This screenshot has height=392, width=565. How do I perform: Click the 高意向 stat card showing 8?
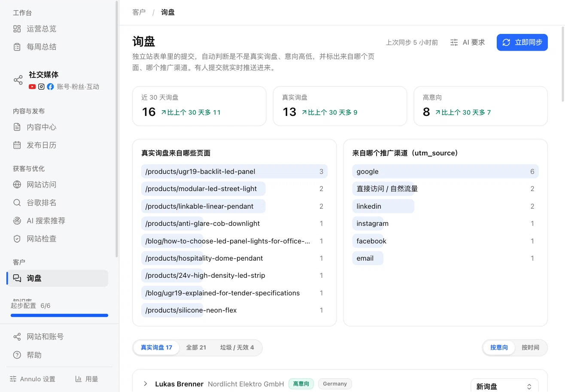click(x=480, y=106)
